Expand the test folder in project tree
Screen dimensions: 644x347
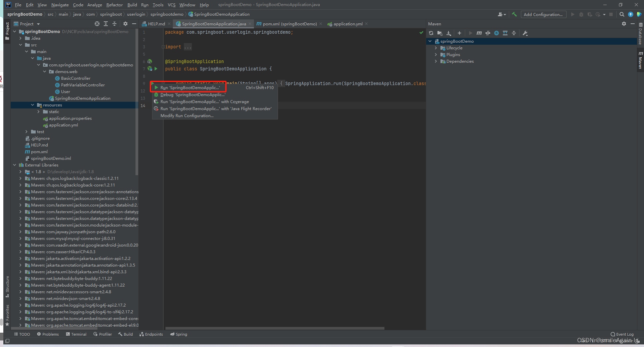click(27, 132)
